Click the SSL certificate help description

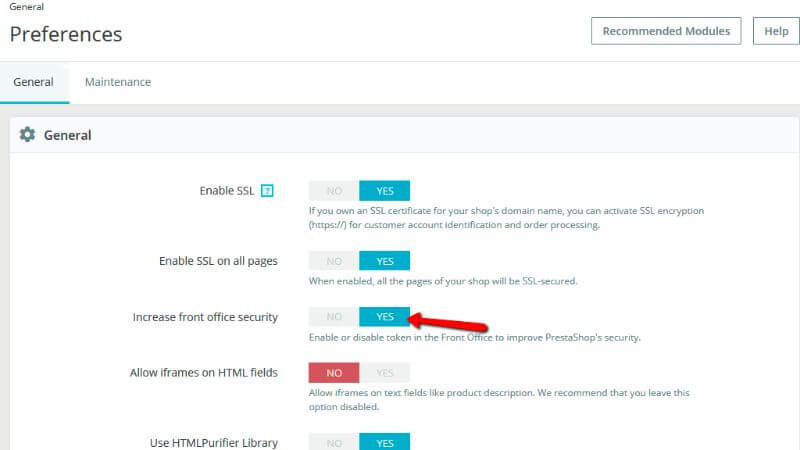click(x=506, y=218)
